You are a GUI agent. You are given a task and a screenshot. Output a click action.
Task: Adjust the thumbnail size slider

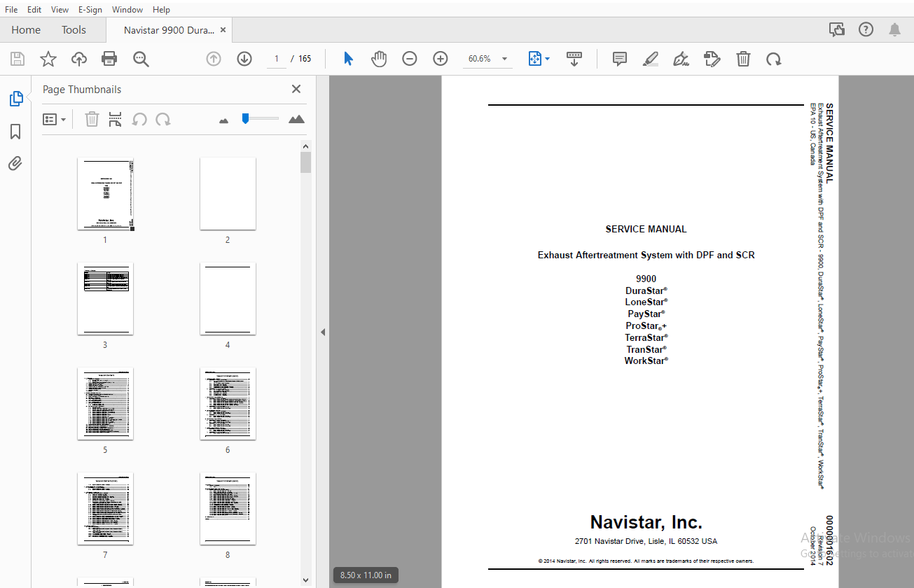pos(245,118)
